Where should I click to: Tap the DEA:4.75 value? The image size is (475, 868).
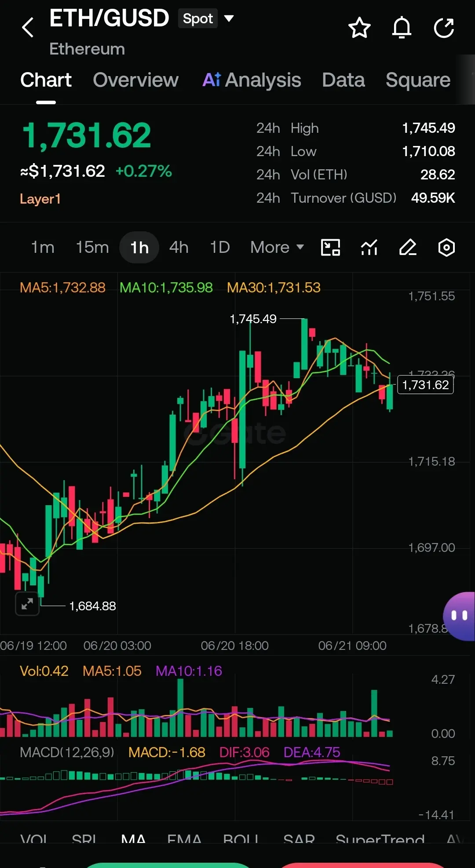coord(312,752)
